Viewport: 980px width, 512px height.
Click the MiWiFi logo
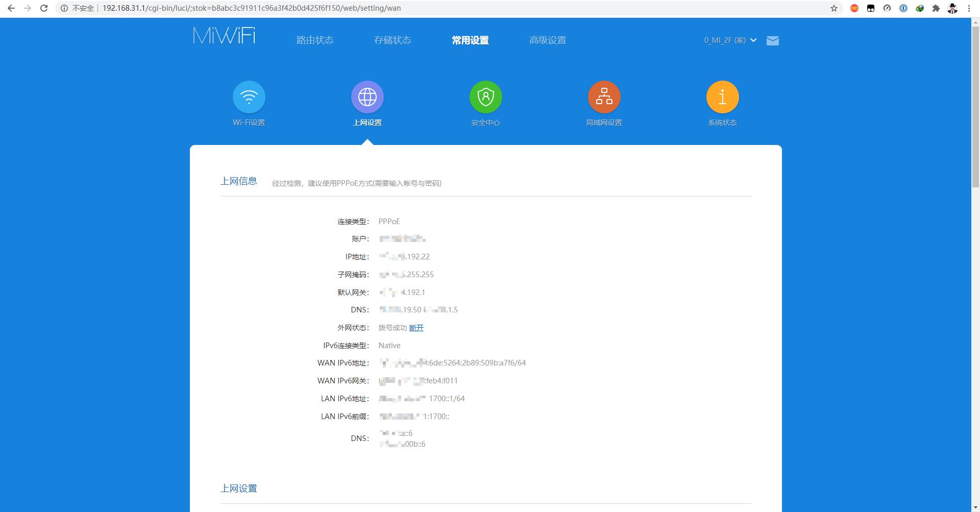224,36
